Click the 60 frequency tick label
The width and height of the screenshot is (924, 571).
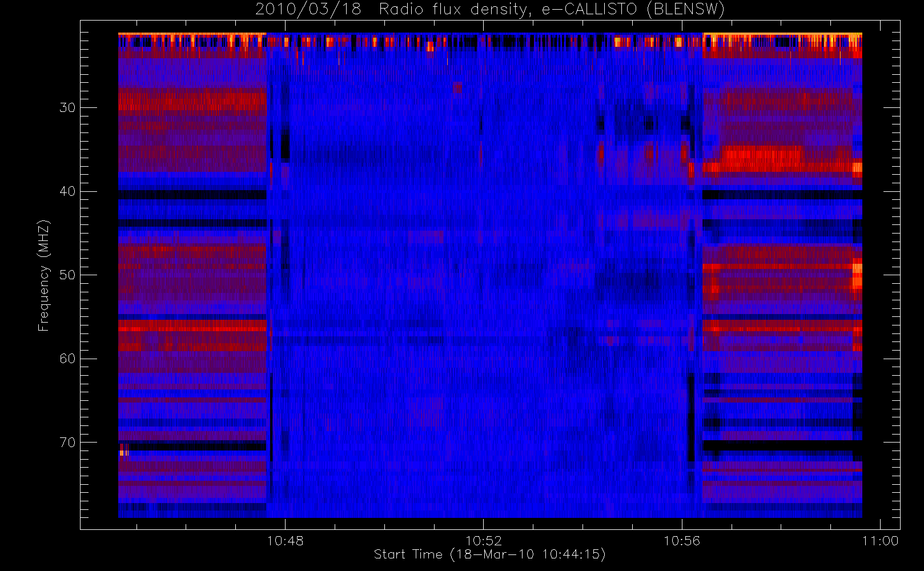[x=67, y=359]
